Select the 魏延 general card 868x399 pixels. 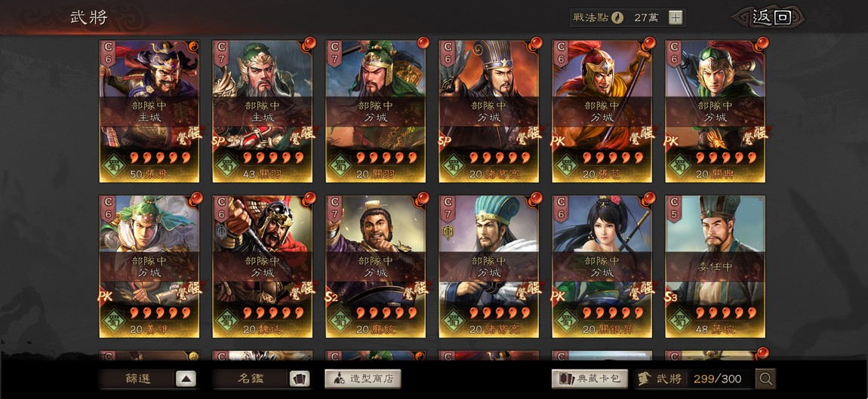(263, 266)
